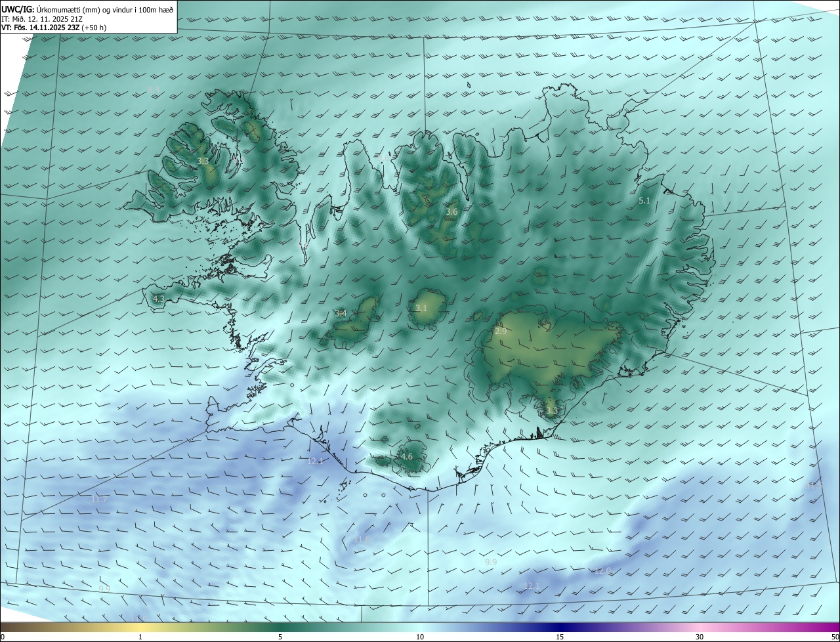This screenshot has height=642, width=840.
Task: Select the 12.0 value over the southern ocean
Action: click(x=602, y=571)
